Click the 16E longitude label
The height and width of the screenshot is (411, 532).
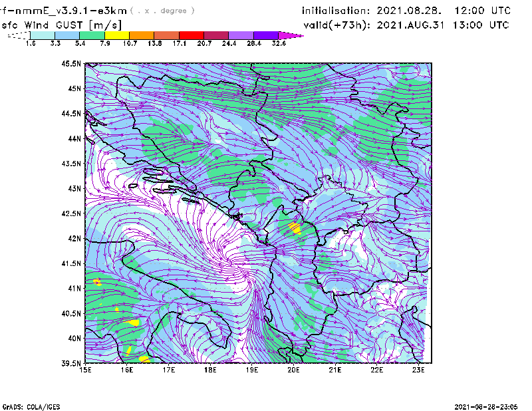[x=127, y=370]
